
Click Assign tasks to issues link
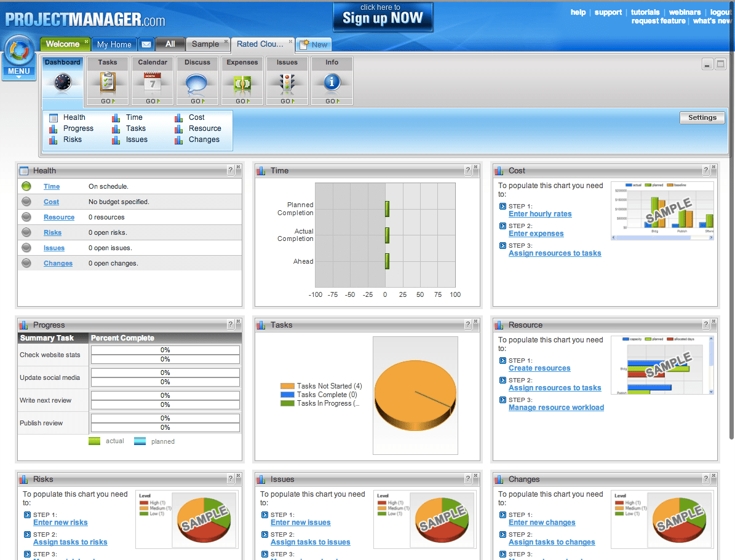tap(311, 542)
